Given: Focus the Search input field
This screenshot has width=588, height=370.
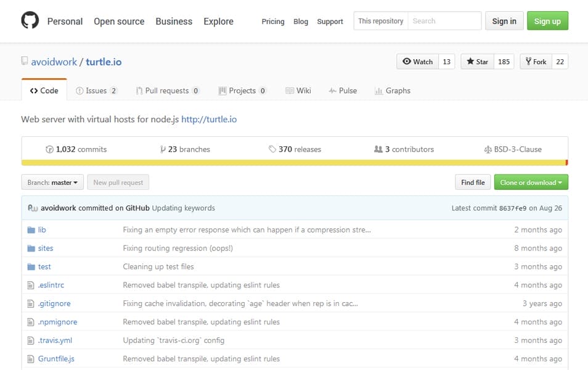Looking at the screenshot, I should click(444, 21).
